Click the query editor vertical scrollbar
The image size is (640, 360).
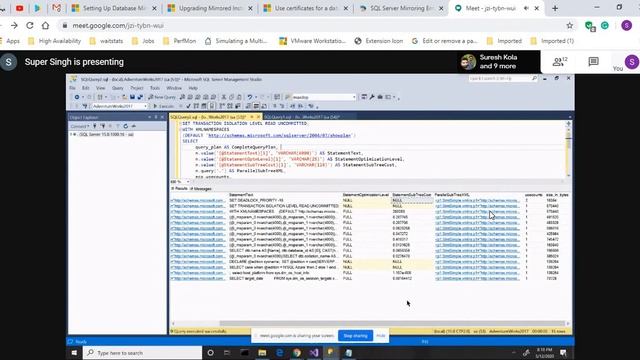(x=568, y=149)
